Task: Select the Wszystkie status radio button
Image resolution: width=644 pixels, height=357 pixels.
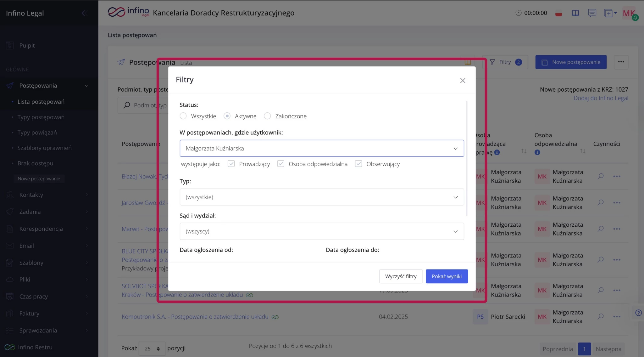Action: coord(183,116)
